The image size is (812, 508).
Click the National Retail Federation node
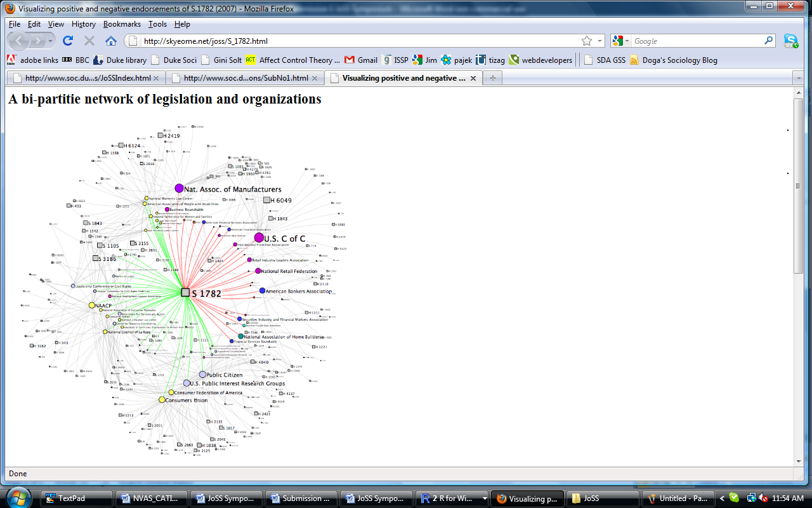coord(258,271)
